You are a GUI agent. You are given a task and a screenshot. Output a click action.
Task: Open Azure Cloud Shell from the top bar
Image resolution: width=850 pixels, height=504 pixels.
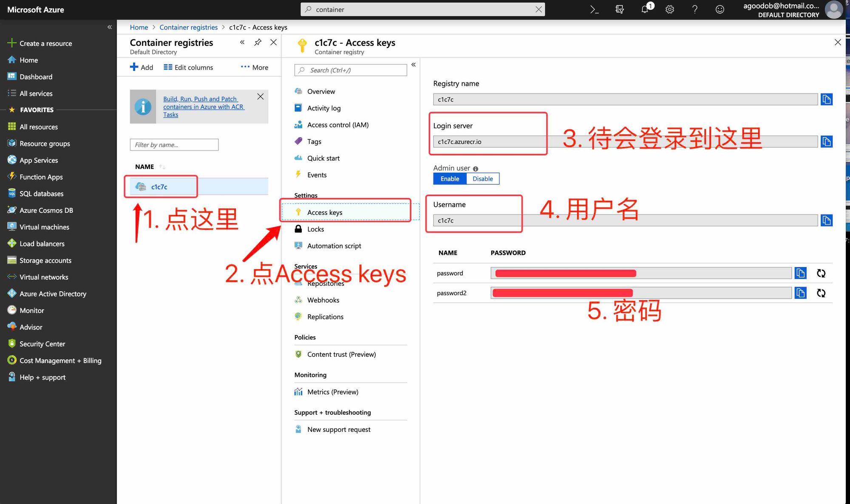click(x=595, y=9)
